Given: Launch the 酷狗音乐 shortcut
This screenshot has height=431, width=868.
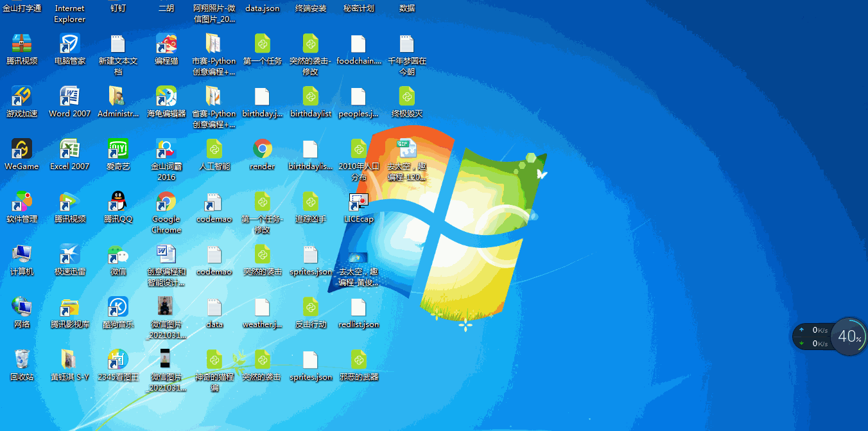Looking at the screenshot, I should click(x=118, y=307).
